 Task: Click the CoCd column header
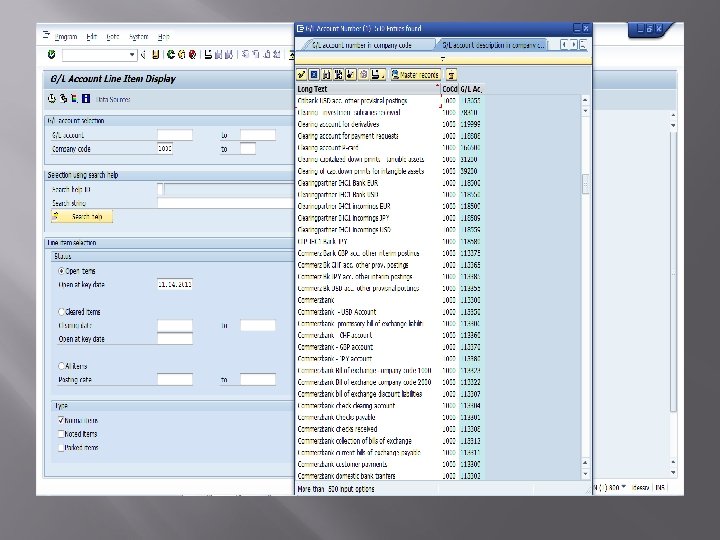(450, 89)
